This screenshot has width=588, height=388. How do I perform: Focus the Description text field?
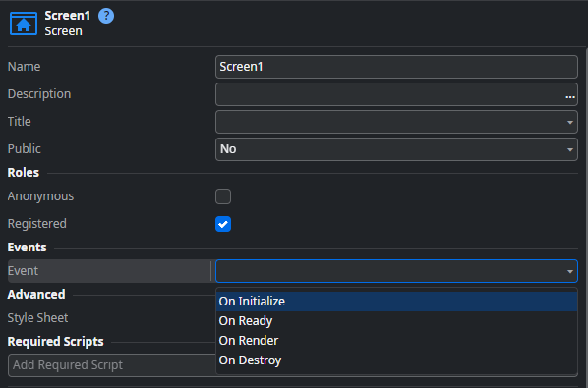tap(390, 94)
